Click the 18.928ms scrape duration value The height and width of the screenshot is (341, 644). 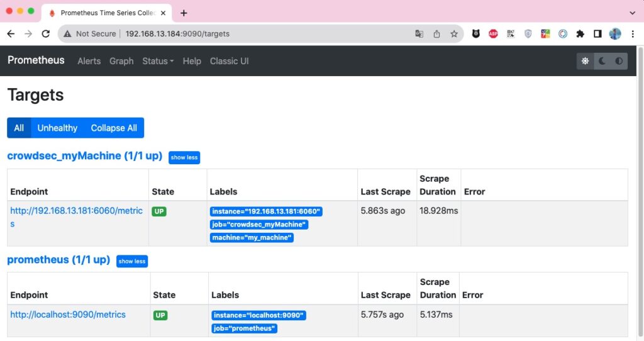(438, 211)
